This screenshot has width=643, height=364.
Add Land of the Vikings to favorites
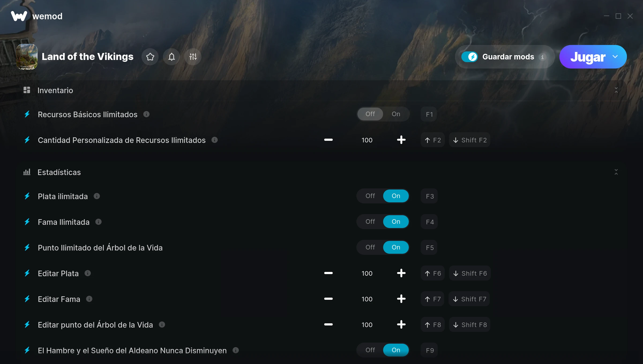[150, 57]
